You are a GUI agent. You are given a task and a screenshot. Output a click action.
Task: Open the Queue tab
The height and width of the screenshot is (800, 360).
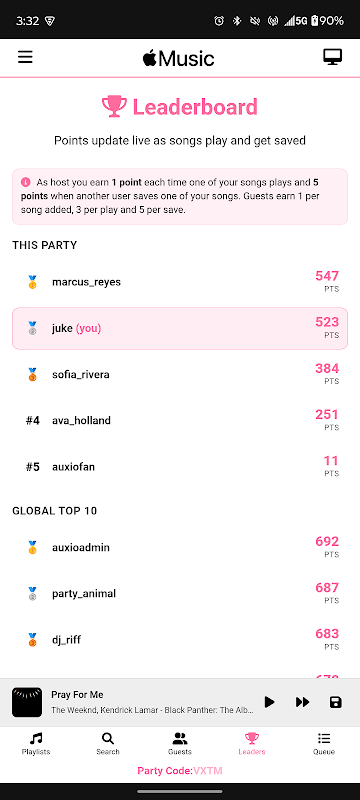[324, 744]
